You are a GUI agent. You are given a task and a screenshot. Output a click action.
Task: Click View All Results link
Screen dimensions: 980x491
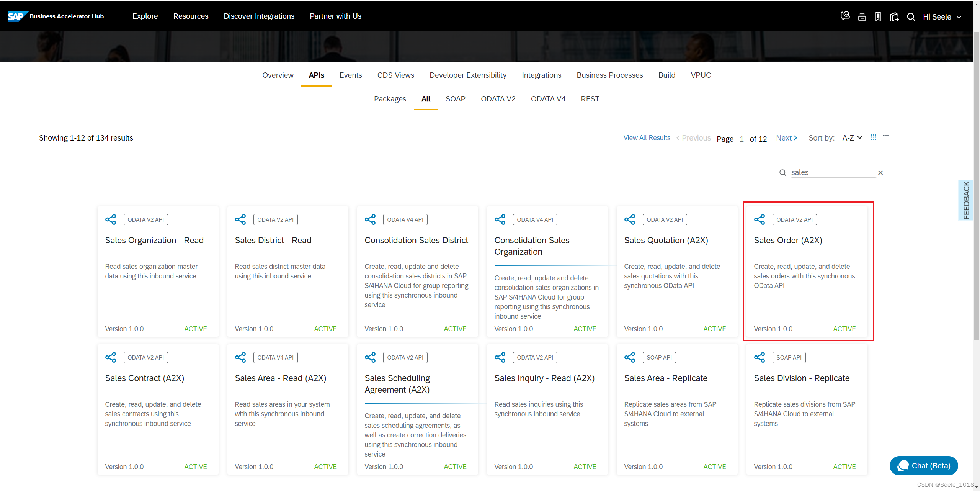coord(647,138)
